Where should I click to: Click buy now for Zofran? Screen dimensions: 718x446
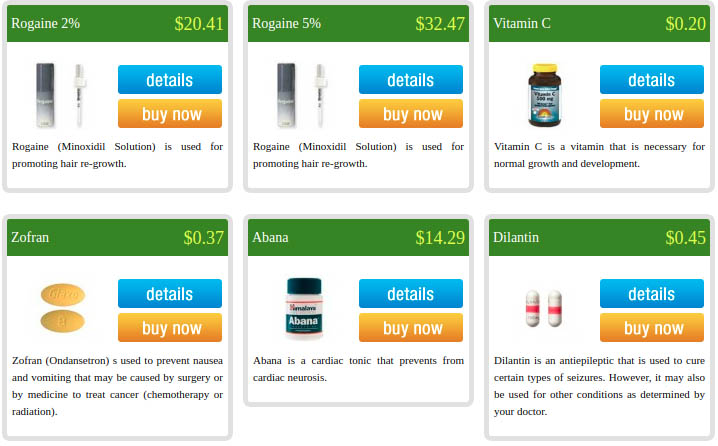tap(170, 327)
